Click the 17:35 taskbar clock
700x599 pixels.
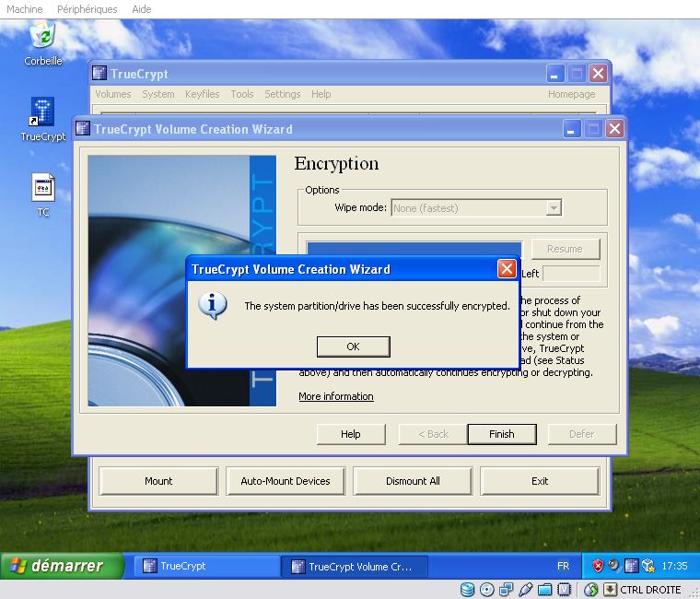click(674, 566)
